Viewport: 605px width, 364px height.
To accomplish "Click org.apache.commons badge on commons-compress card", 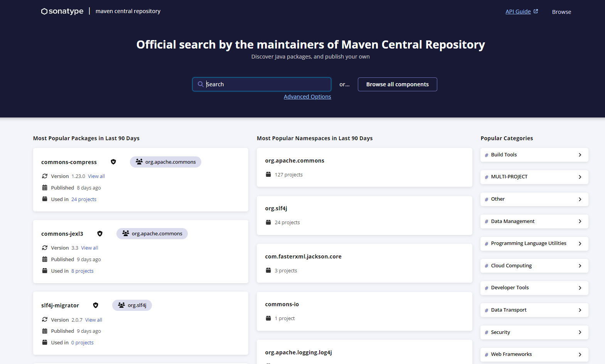I will (x=165, y=162).
